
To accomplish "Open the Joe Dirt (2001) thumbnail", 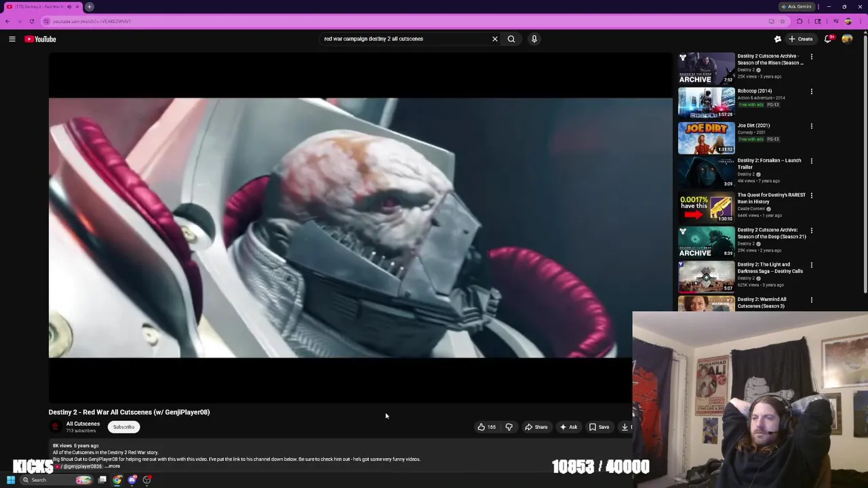I will tap(707, 138).
